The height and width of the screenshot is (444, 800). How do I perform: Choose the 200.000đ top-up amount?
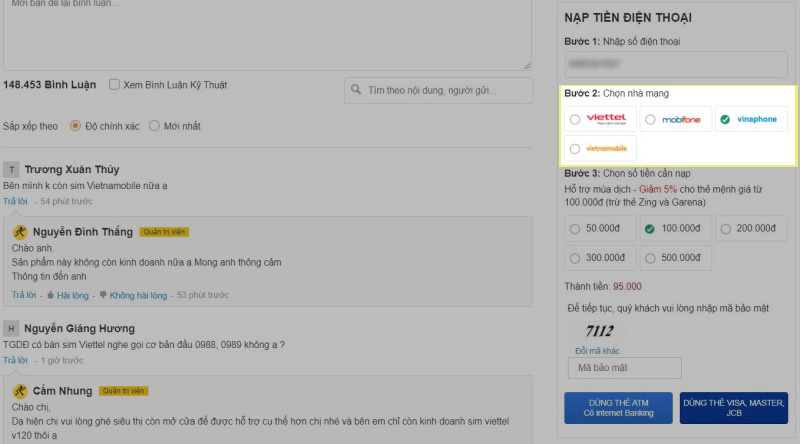(751, 228)
